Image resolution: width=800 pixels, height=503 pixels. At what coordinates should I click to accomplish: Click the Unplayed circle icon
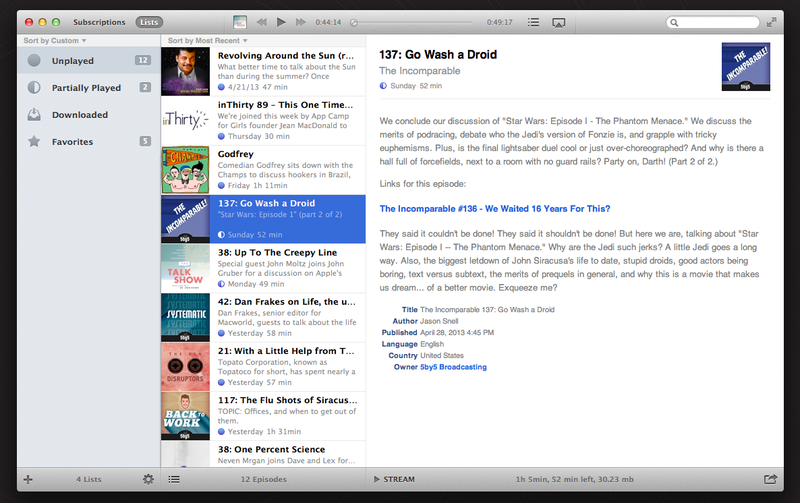[34, 61]
